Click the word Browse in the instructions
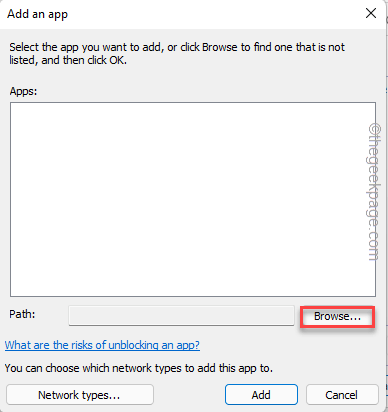 click(219, 47)
